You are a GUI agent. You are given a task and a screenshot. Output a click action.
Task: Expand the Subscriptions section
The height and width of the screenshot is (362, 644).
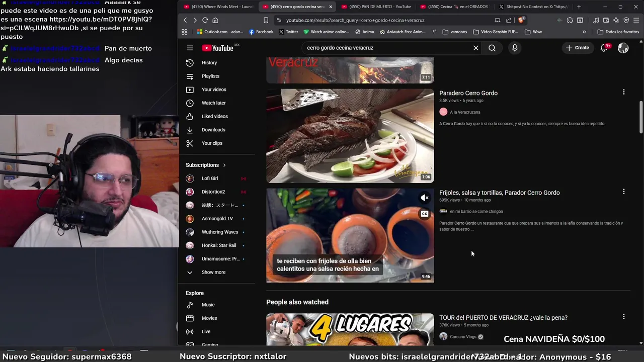tap(206, 165)
